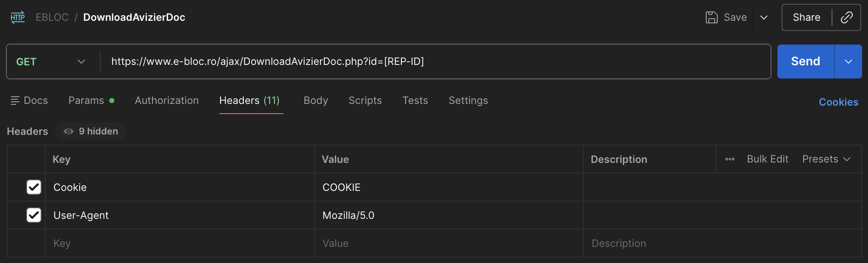The height and width of the screenshot is (263, 868).
Task: Open Docs with the document icon
Action: point(15,101)
